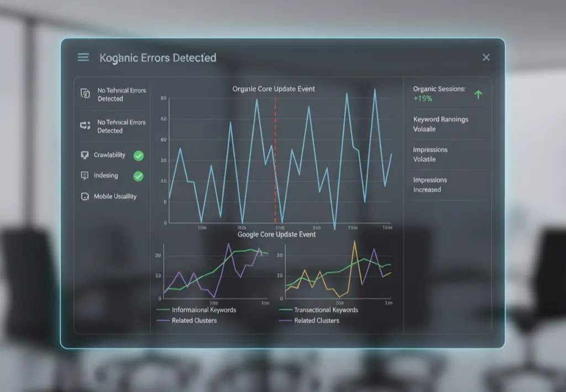The image size is (566, 392).
Task: Toggle the Indexing green checkmark
Action: pyautogui.click(x=138, y=176)
